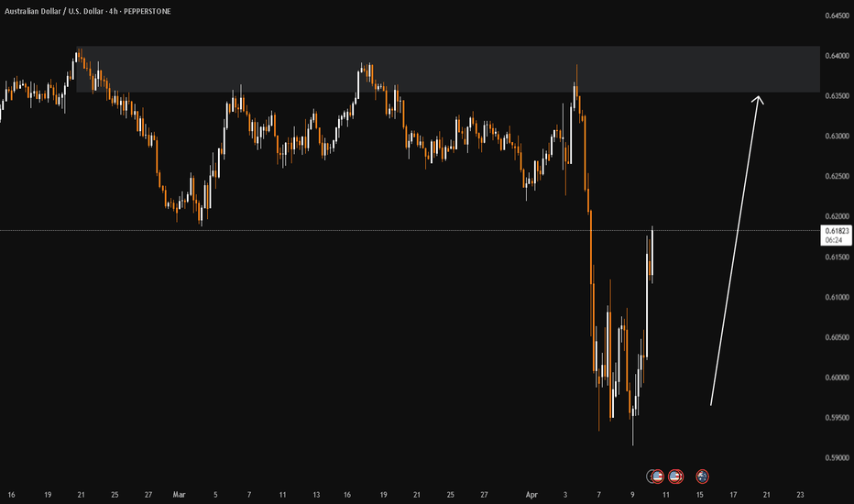854x504 pixels.
Task: Click the Australian Dollar / U.S. Dollar title
Action: coord(54,11)
